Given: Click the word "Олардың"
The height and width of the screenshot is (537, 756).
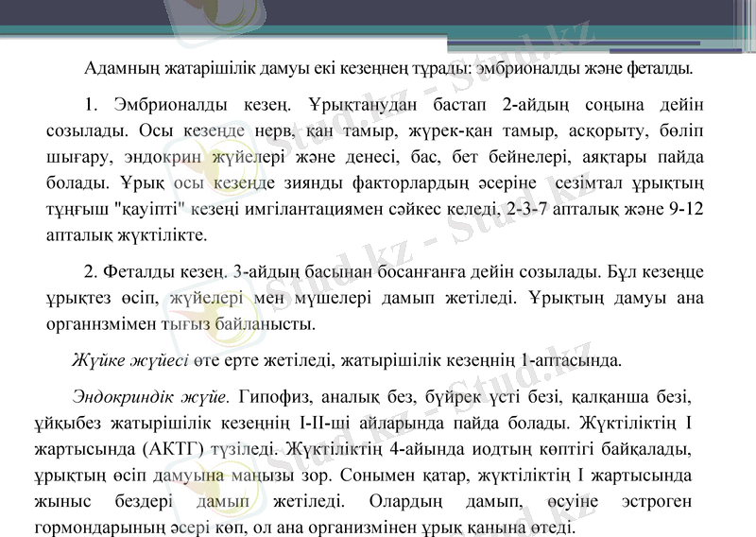Looking at the screenshot, I should point(405,501).
